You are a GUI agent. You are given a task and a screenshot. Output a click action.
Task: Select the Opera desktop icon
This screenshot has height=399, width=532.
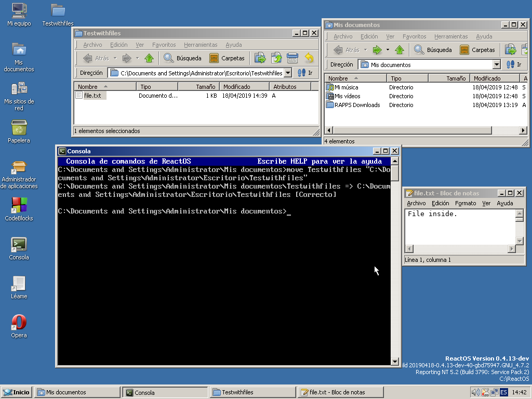[x=19, y=323]
